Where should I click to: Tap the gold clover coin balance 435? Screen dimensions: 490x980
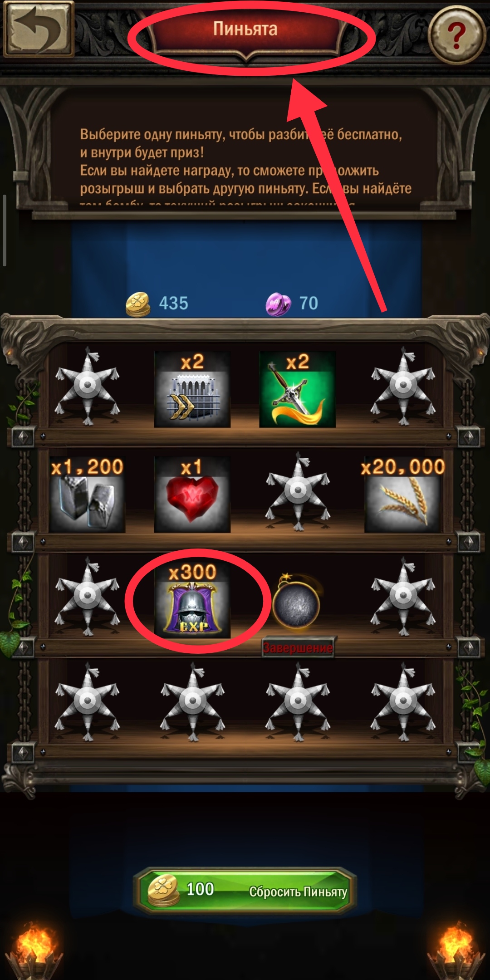click(x=157, y=304)
